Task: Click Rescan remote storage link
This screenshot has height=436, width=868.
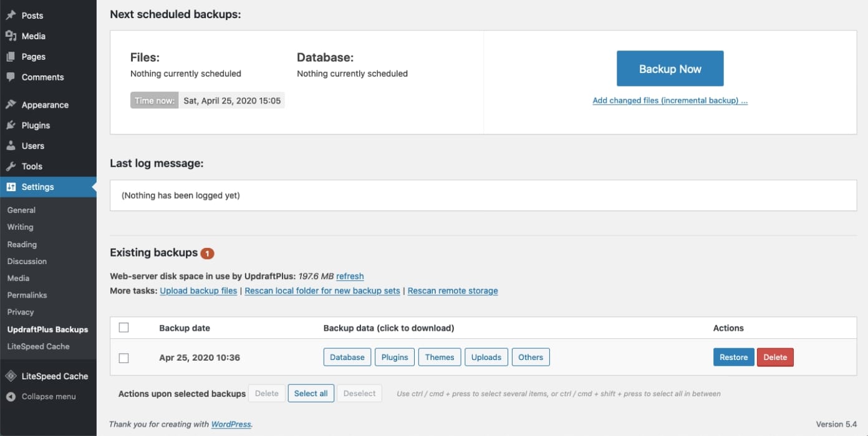Action: [453, 291]
